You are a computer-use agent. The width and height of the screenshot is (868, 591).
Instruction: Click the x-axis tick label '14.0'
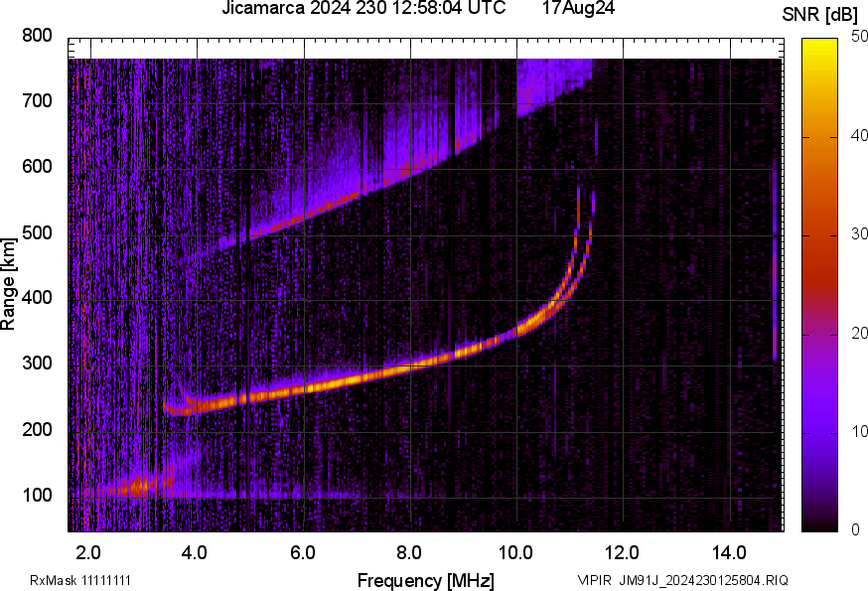click(729, 553)
